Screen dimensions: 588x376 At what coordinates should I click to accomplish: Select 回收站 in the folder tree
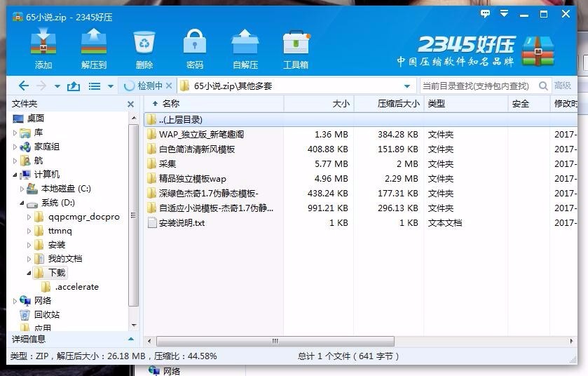pyautogui.click(x=47, y=314)
